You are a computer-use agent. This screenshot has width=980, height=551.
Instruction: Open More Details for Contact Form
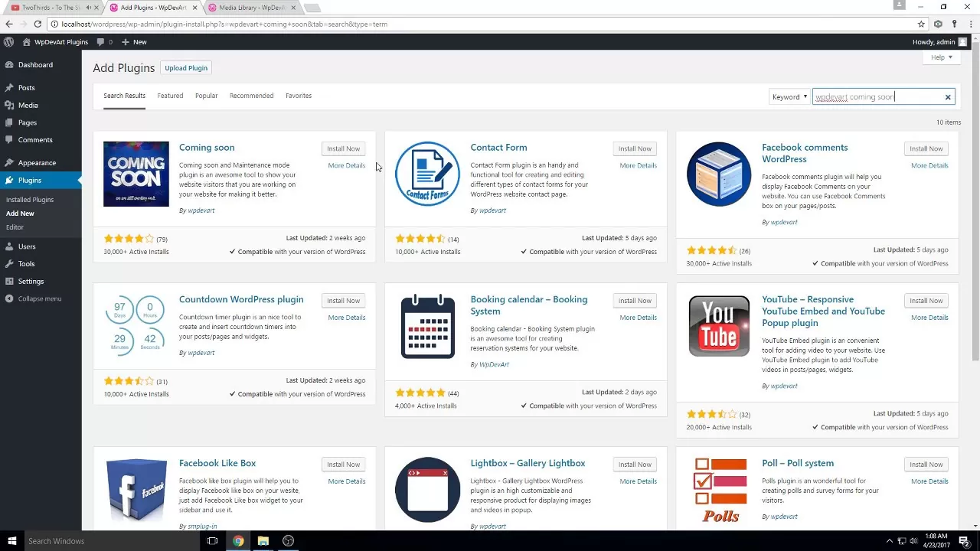pyautogui.click(x=639, y=165)
